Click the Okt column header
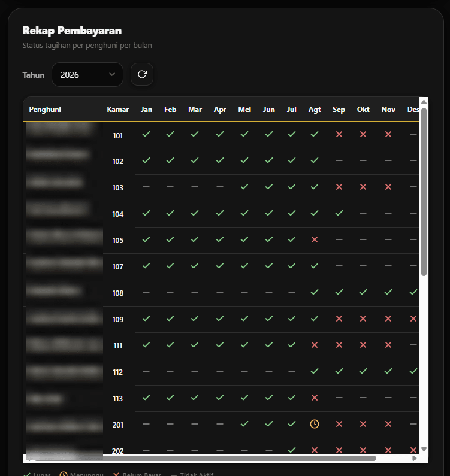The width and height of the screenshot is (450, 476). tap(363, 110)
